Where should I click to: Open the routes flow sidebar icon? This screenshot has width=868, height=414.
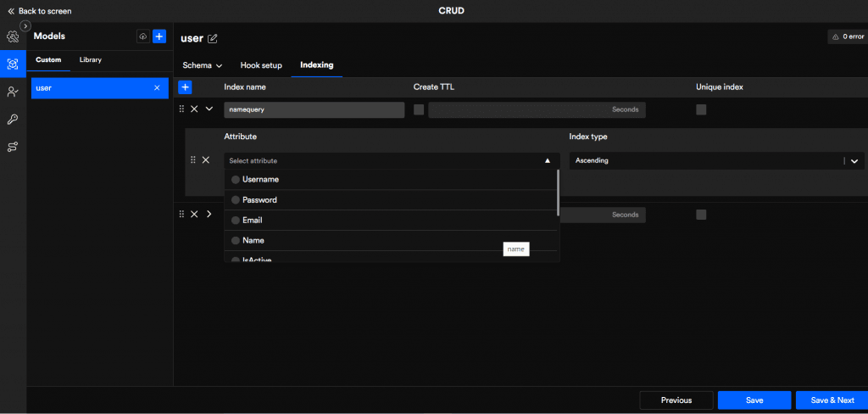13,147
